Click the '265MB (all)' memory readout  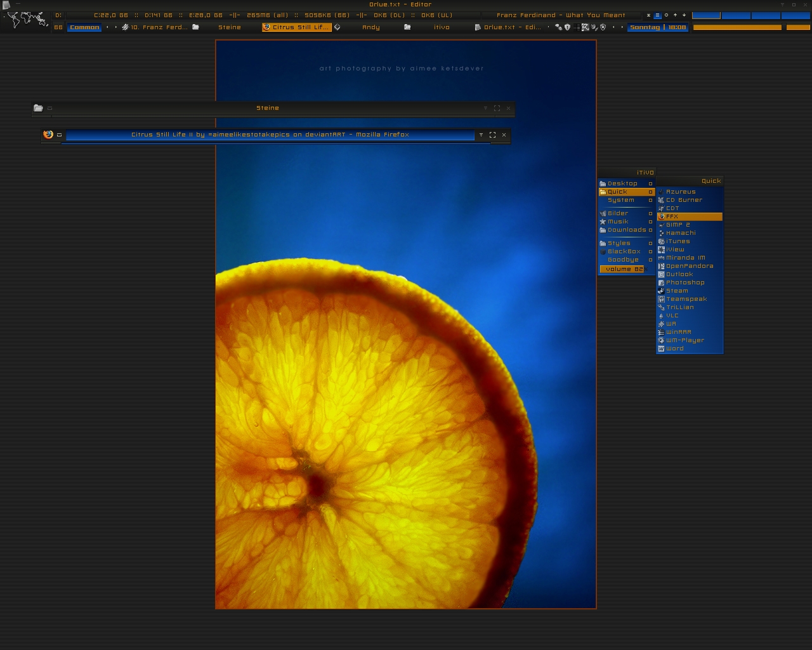pos(267,15)
